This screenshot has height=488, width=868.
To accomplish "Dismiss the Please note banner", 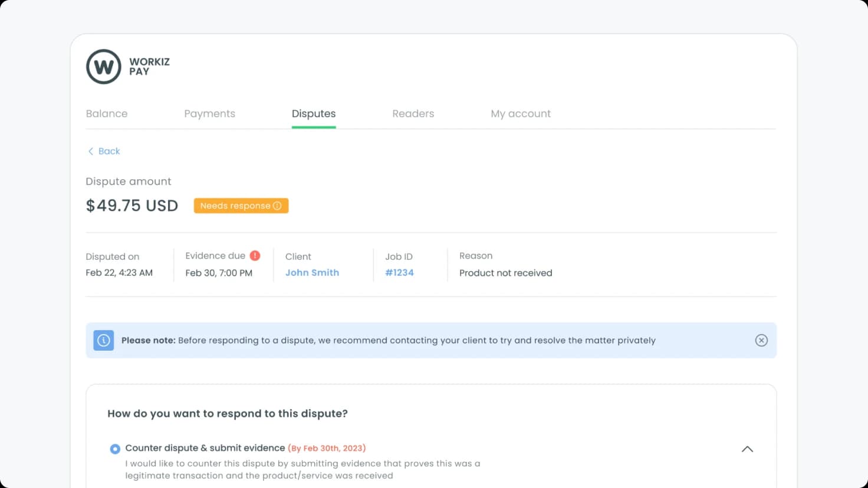I will tap(761, 340).
